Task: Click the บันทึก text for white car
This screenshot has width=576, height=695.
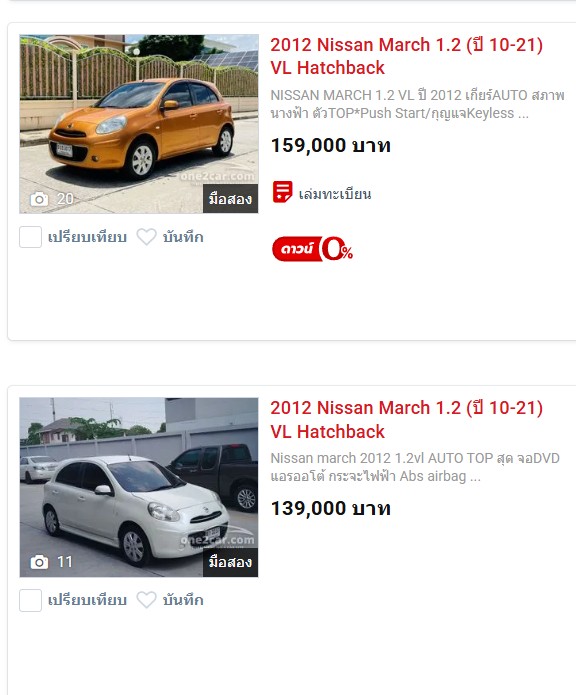Action: click(183, 600)
